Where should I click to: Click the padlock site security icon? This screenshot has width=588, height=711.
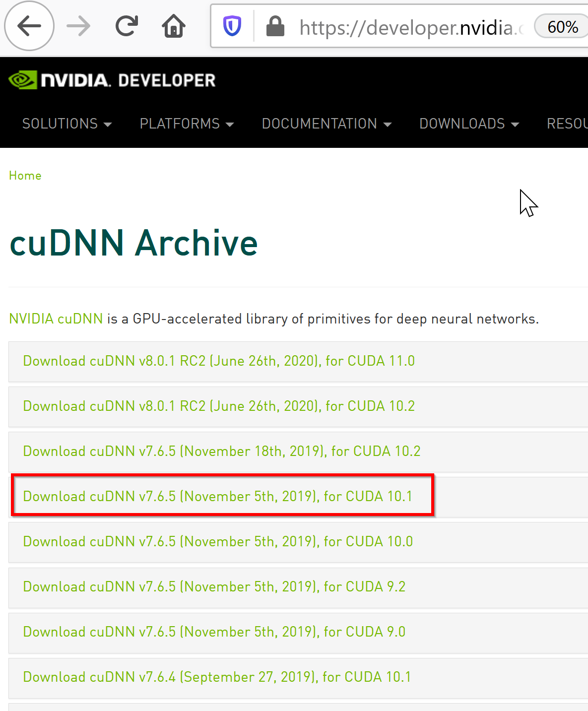pos(275,26)
